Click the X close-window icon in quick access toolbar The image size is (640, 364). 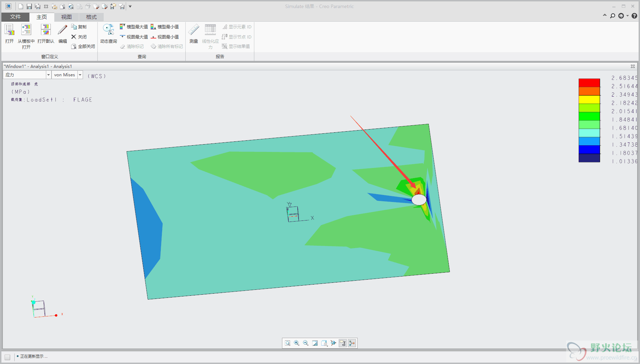click(46, 6)
